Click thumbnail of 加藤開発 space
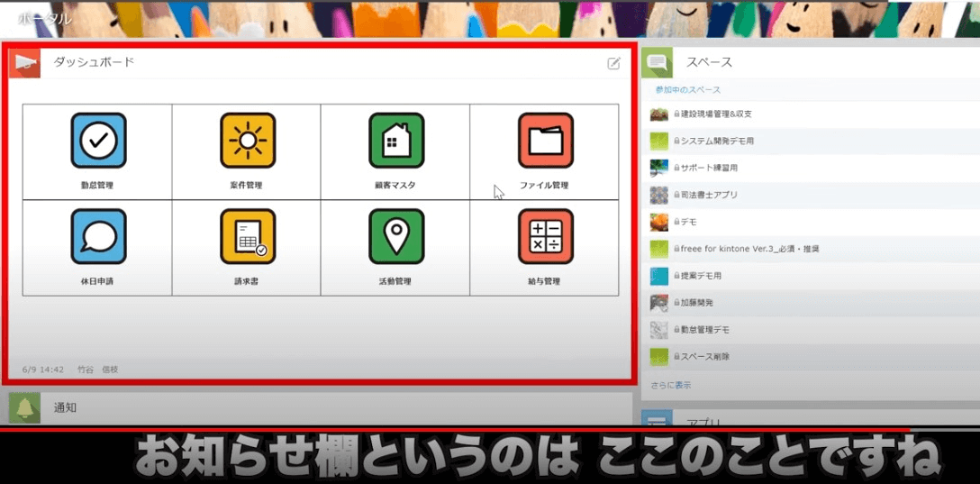 coord(658,303)
